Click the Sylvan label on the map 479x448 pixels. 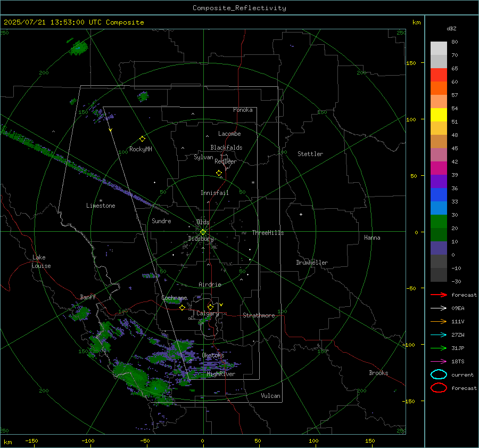(203, 157)
